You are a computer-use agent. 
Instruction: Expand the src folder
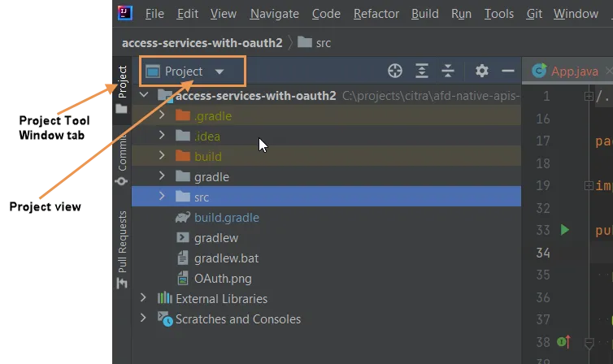162,196
